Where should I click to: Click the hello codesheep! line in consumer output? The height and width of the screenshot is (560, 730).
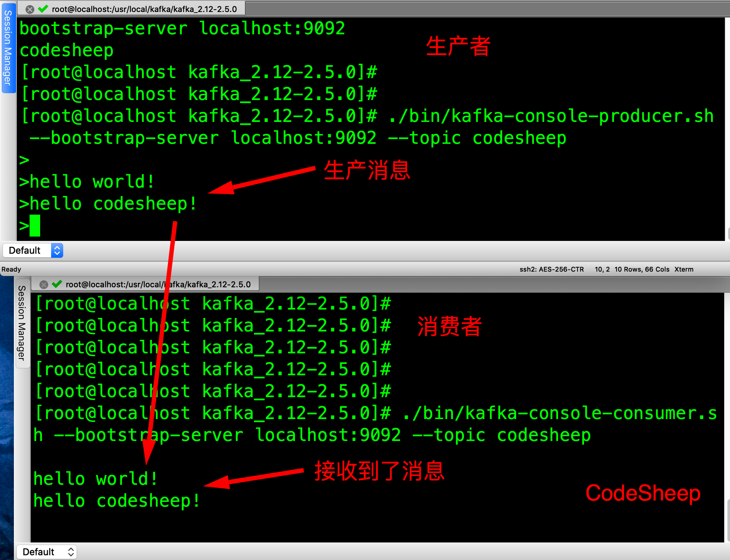click(116, 500)
